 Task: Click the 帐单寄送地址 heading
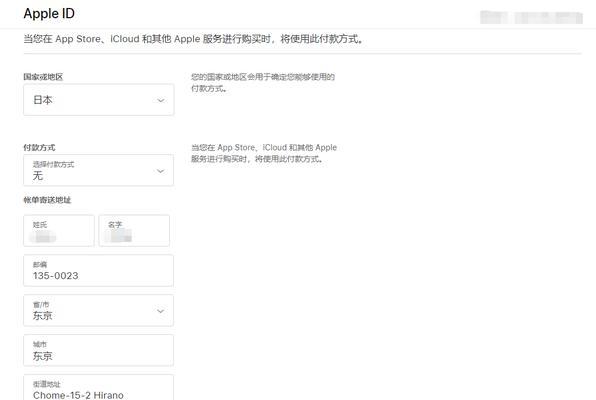47,200
